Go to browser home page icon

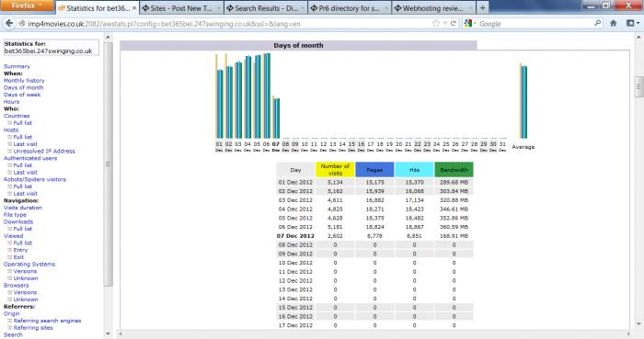coord(614,23)
